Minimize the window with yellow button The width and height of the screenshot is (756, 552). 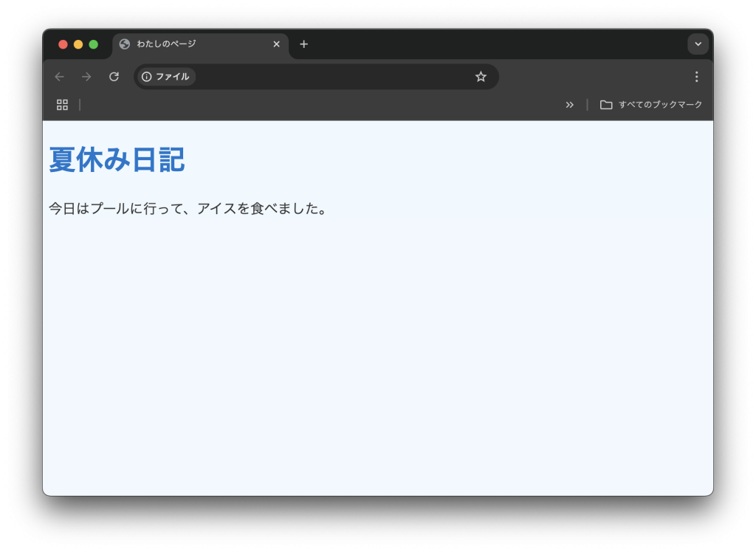pos(78,44)
